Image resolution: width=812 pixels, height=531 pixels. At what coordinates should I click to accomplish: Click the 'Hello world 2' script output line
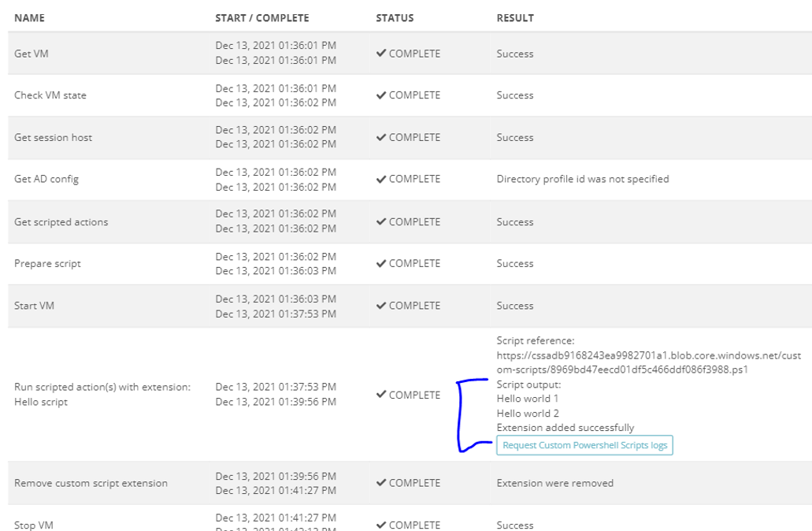click(x=528, y=413)
